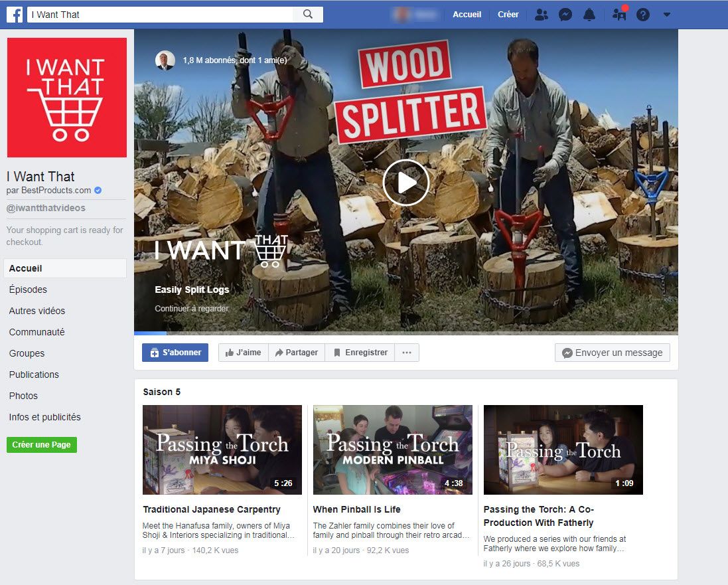The image size is (728, 585).
Task: Open the notifications bell
Action: coord(589,15)
